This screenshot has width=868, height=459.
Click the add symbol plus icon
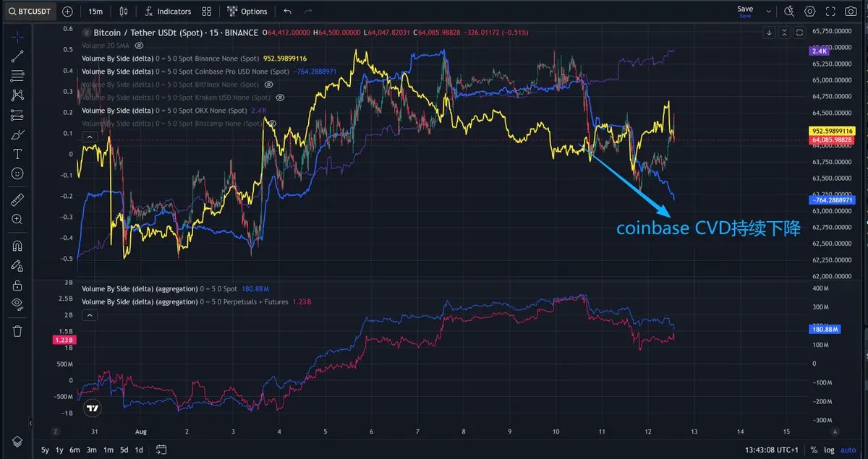pos(67,12)
